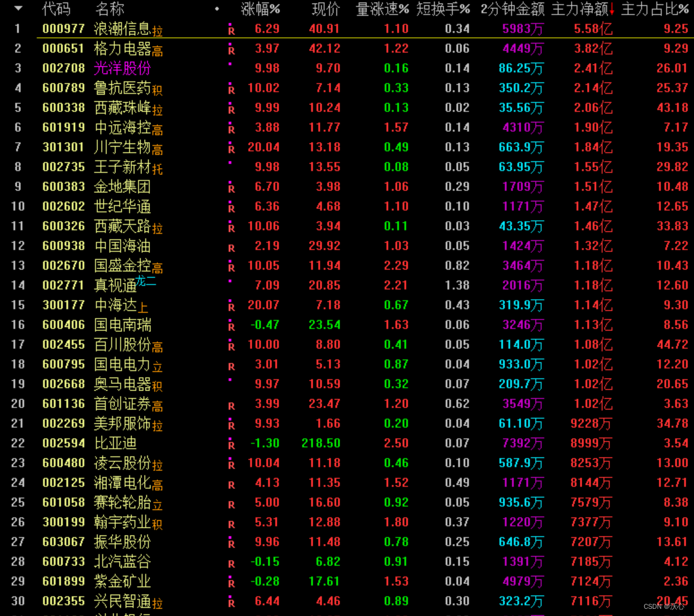The image size is (694, 616).
Task: Click 现价 value 40.91 for 浪潮信息
Action: click(325, 29)
